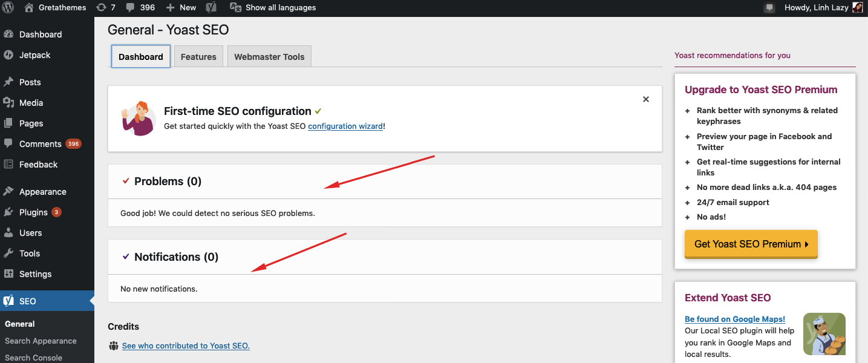Click the Linh Lazy profile avatar

pos(858,8)
